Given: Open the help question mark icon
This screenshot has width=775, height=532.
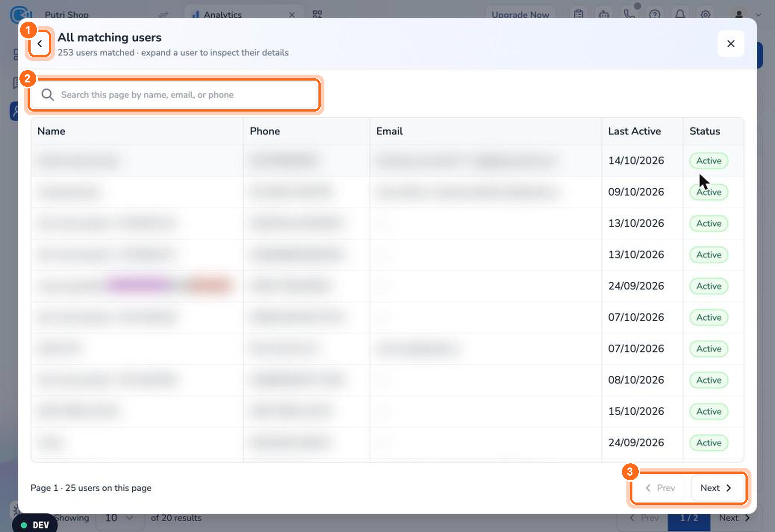Looking at the screenshot, I should point(654,14).
